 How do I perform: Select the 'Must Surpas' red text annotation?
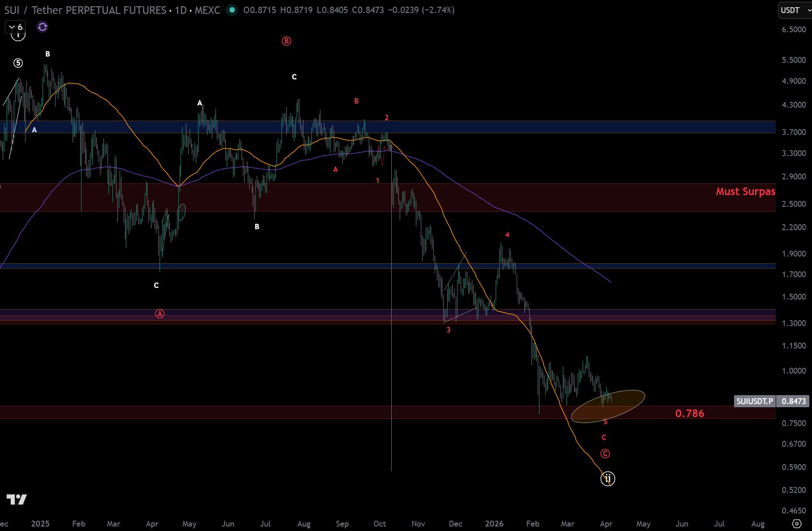[x=745, y=192]
